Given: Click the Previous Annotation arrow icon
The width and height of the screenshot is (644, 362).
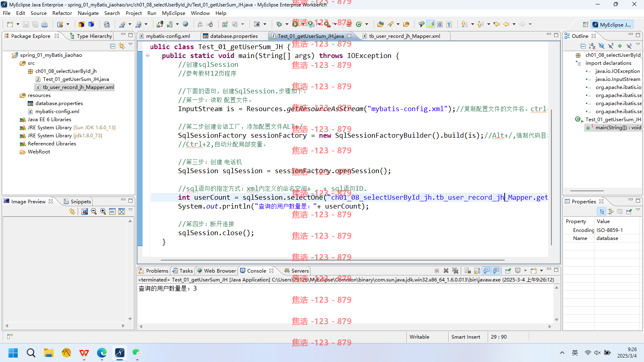Looking at the screenshot, I should [x=480, y=24].
